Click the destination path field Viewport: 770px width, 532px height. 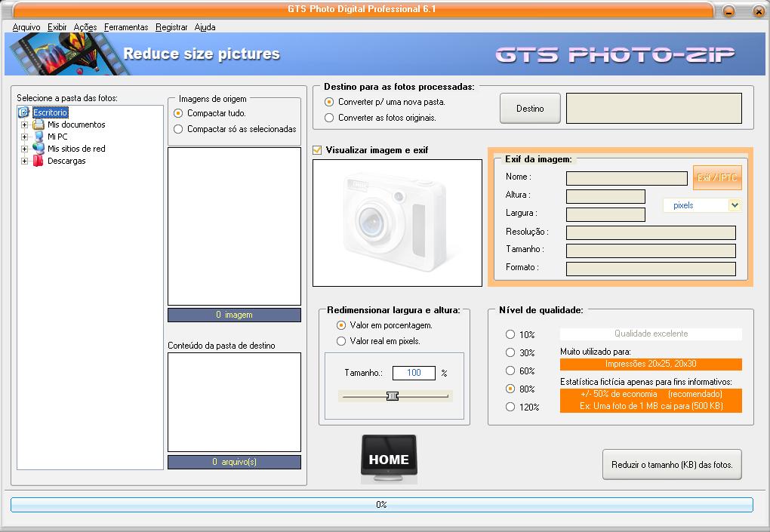click(654, 109)
